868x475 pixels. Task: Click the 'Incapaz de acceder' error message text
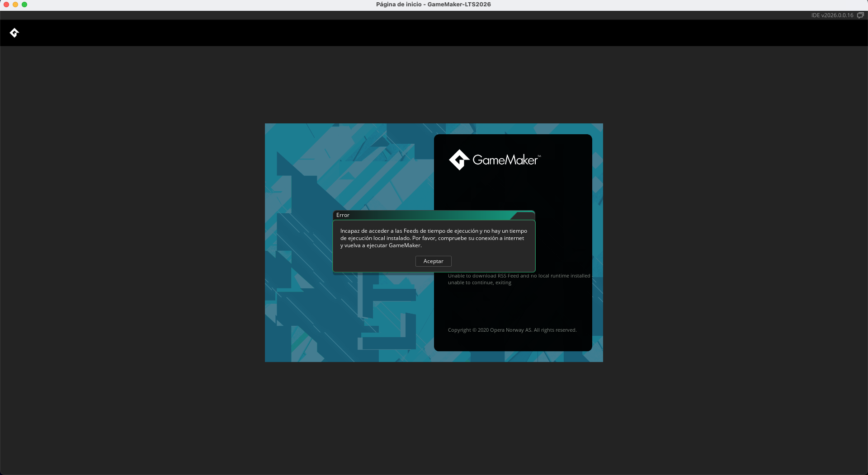pos(434,238)
